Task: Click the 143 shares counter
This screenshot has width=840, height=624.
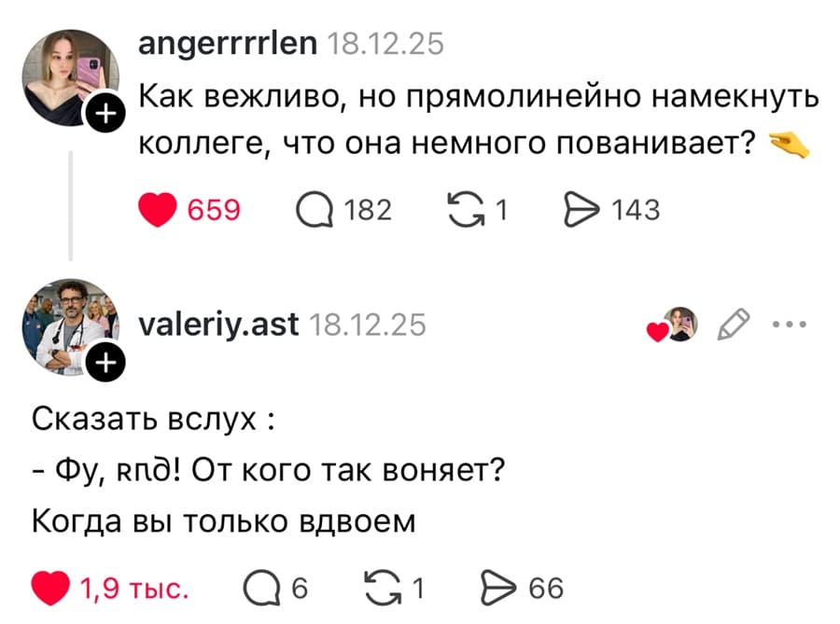Action: 638,209
